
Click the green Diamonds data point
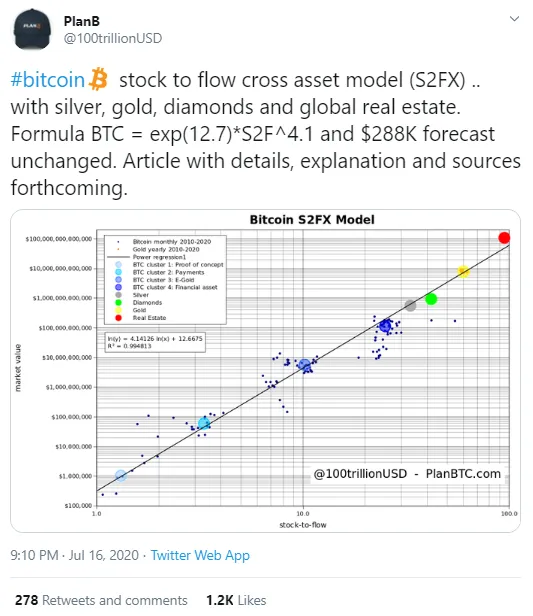coord(431,299)
